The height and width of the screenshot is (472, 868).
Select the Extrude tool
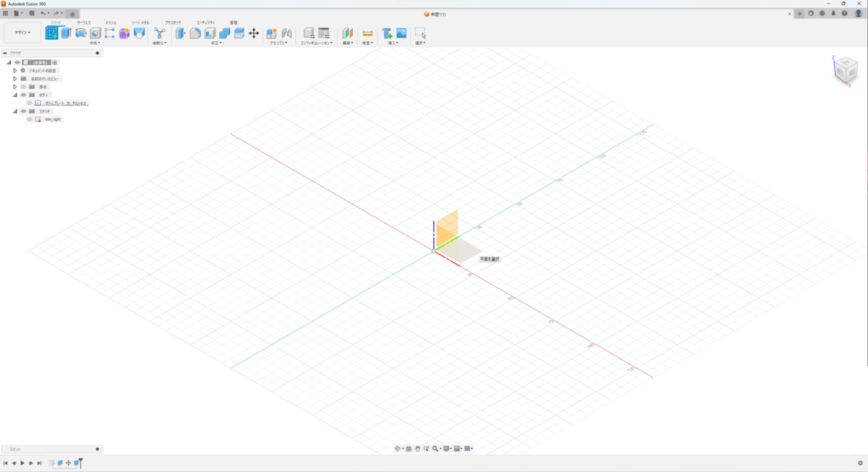click(x=67, y=33)
